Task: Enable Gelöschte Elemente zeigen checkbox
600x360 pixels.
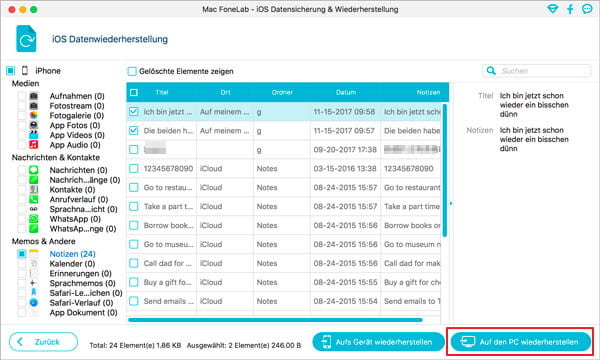Action: [132, 71]
